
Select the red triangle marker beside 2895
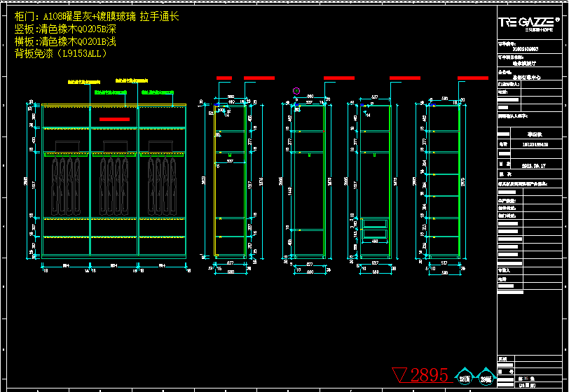click(402, 375)
